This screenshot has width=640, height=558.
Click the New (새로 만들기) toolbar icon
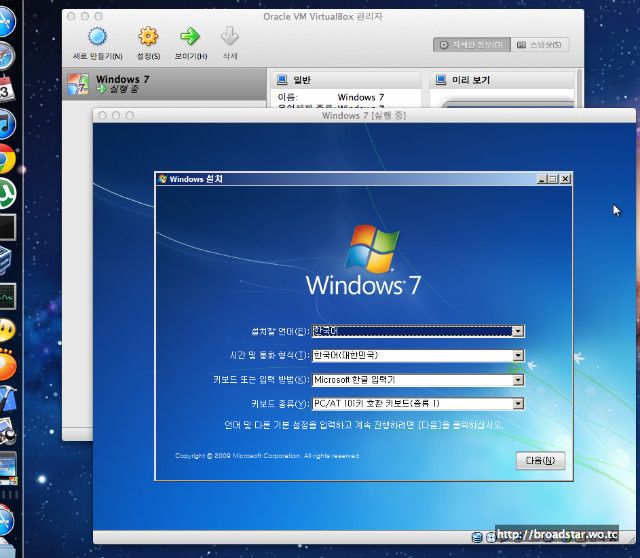[97, 37]
